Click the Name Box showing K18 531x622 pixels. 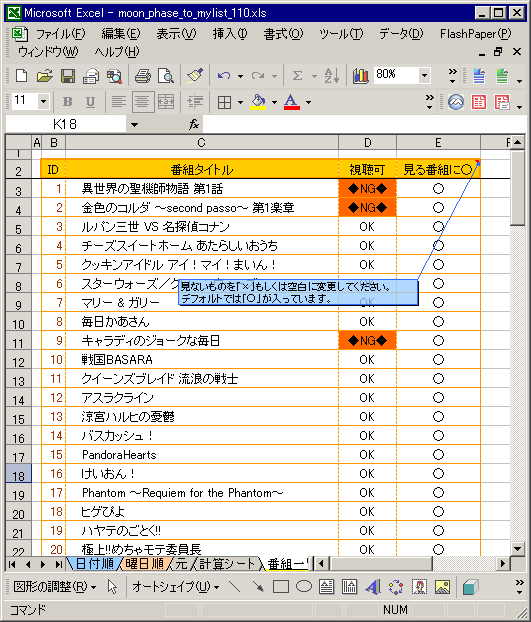click(66, 125)
